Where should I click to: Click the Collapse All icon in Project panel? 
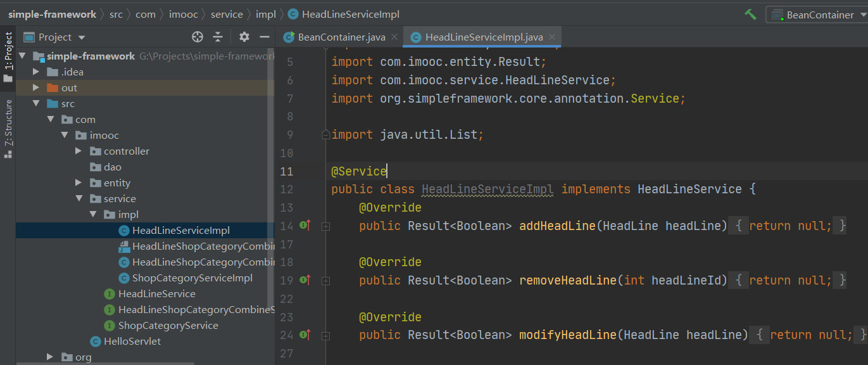tap(218, 37)
